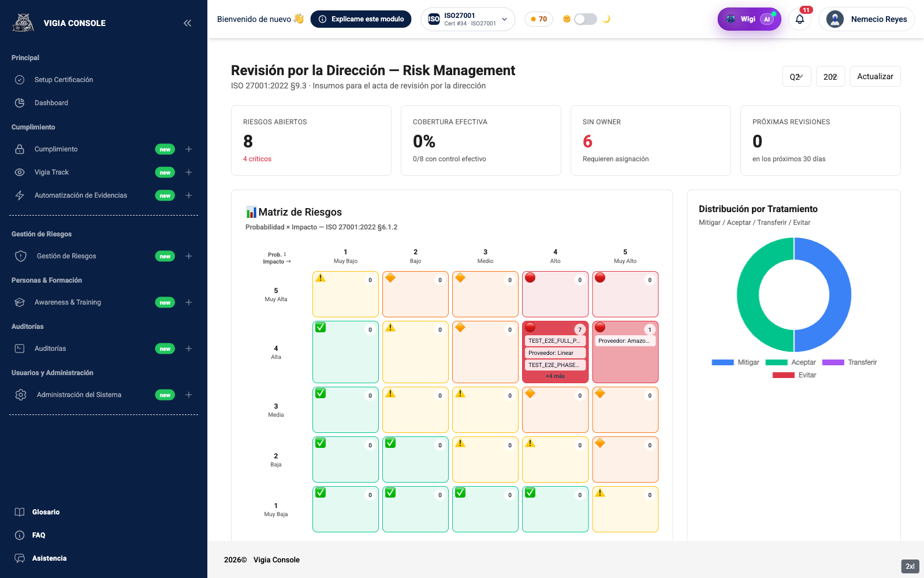The image size is (924, 578).
Task: Click Auditorías terminal icon
Action: (20, 349)
